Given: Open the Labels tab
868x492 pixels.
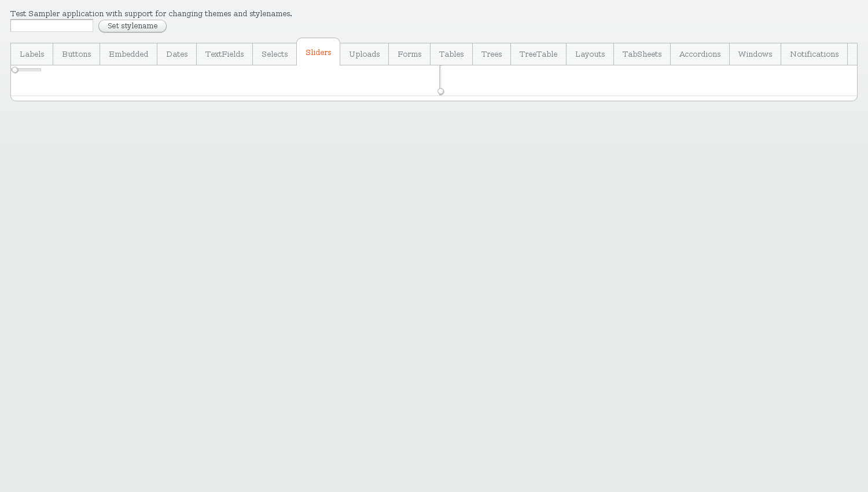Looking at the screenshot, I should click(32, 54).
